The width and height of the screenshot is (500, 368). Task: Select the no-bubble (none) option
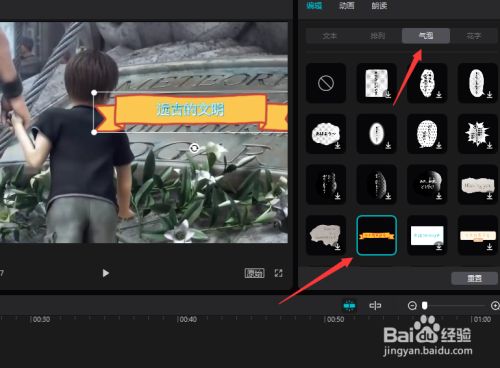pos(326,83)
